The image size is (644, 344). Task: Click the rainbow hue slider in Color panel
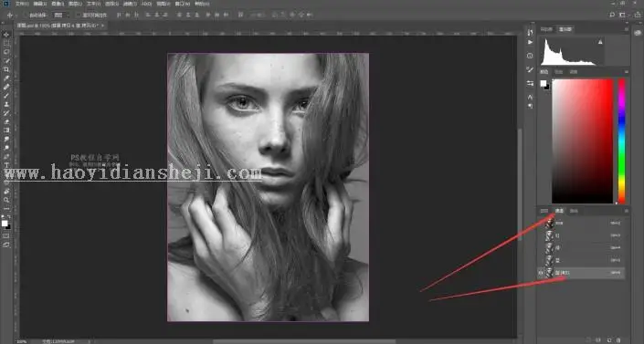pos(622,141)
